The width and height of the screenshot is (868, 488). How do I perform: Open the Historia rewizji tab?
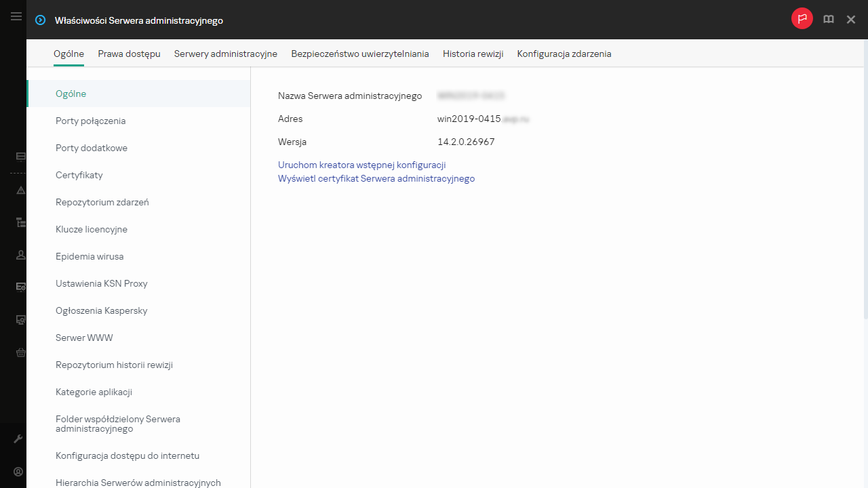[x=473, y=54]
